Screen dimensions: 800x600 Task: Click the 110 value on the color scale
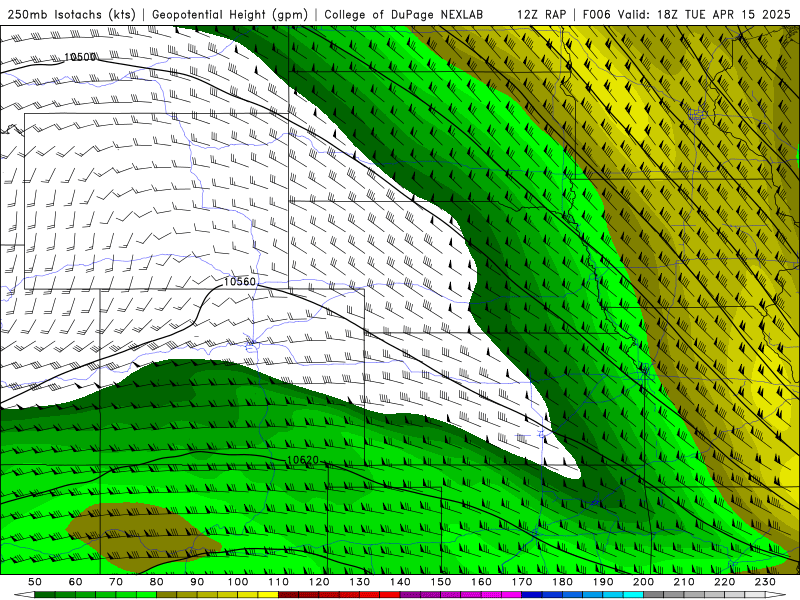(278, 582)
